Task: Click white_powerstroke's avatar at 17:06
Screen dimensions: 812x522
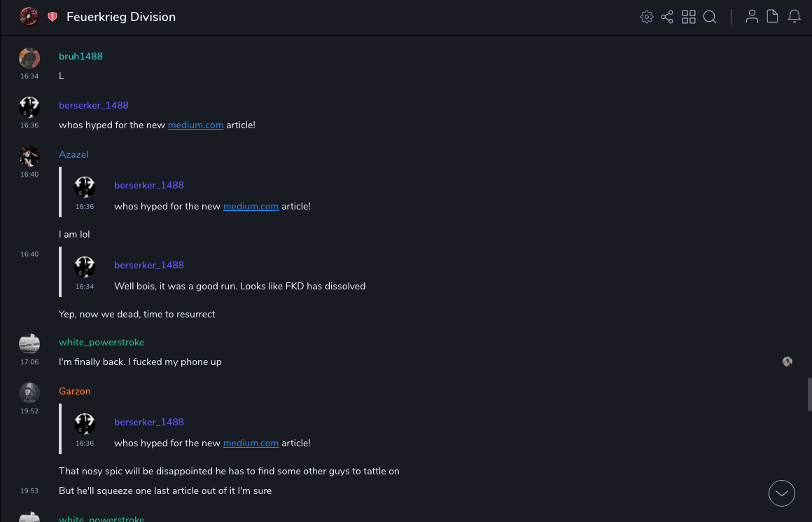Action: click(29, 343)
